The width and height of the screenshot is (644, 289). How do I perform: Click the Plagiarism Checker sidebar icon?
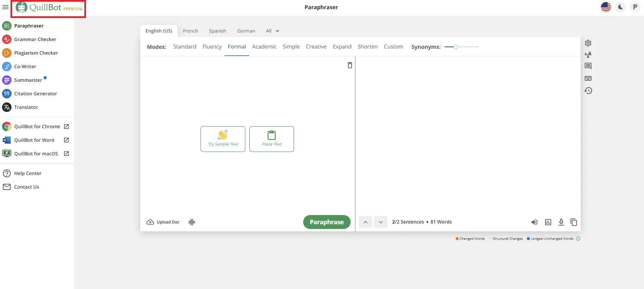click(x=7, y=53)
